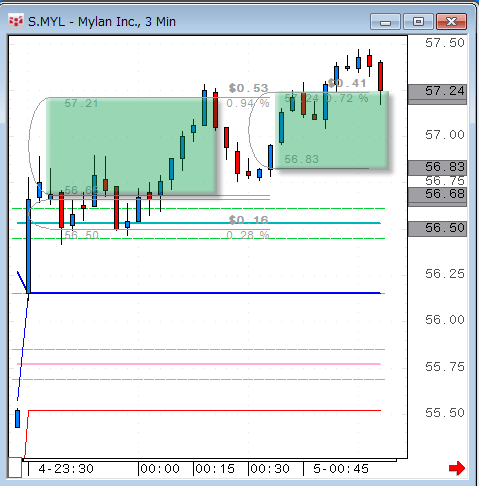Click the $0.16 range measurement label
The image size is (479, 486).
click(248, 220)
